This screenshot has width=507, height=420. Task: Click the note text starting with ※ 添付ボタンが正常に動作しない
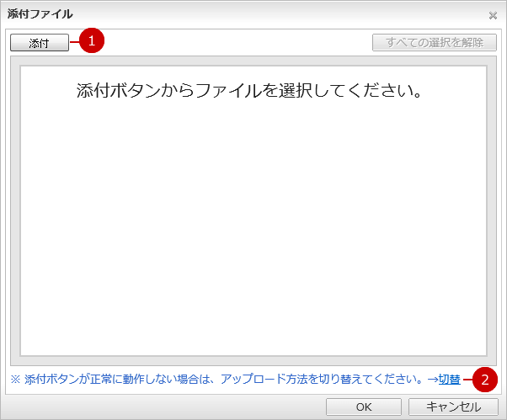point(216,380)
